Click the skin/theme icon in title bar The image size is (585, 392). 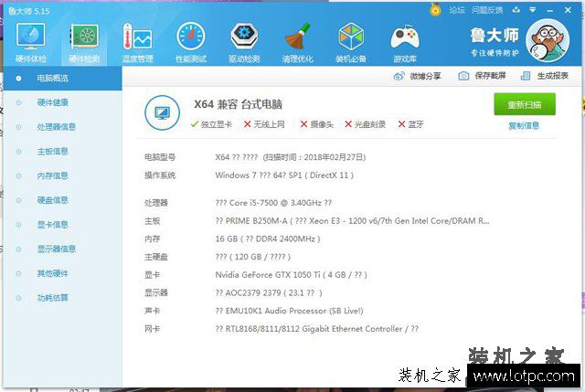pos(516,10)
